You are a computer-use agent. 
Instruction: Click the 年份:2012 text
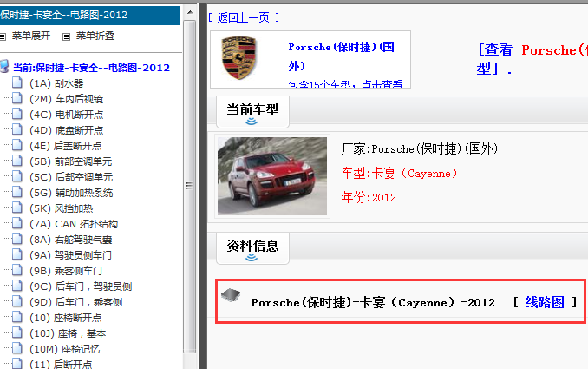(369, 197)
